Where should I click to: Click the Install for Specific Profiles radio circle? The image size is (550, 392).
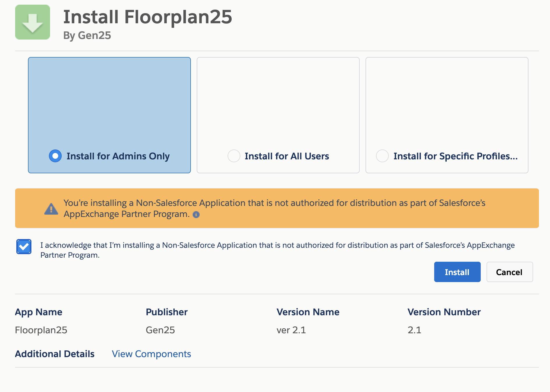(382, 156)
